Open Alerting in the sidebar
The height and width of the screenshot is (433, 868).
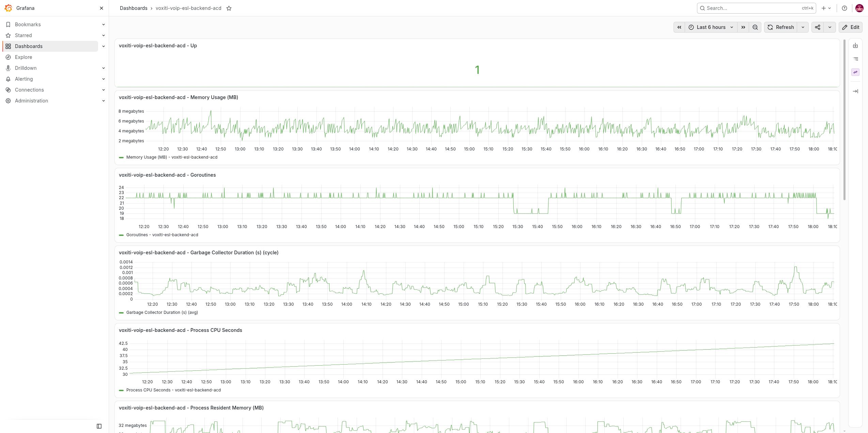[x=24, y=79]
